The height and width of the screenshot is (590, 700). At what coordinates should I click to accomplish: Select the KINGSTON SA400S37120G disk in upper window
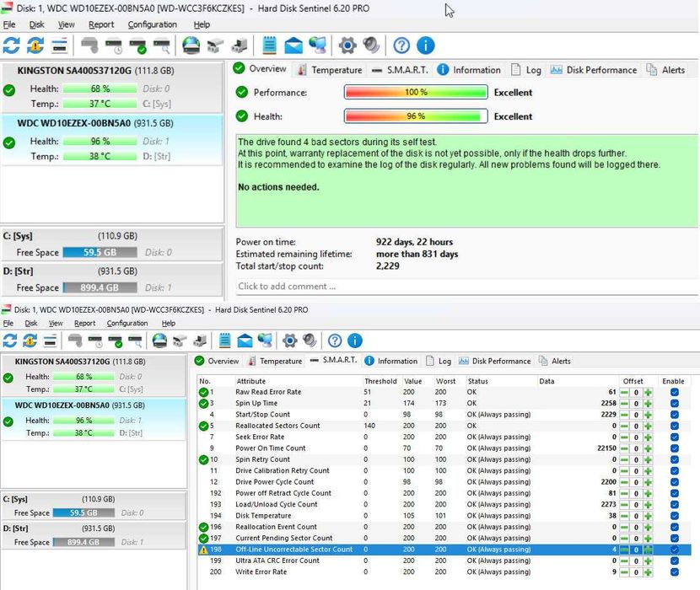[111, 88]
